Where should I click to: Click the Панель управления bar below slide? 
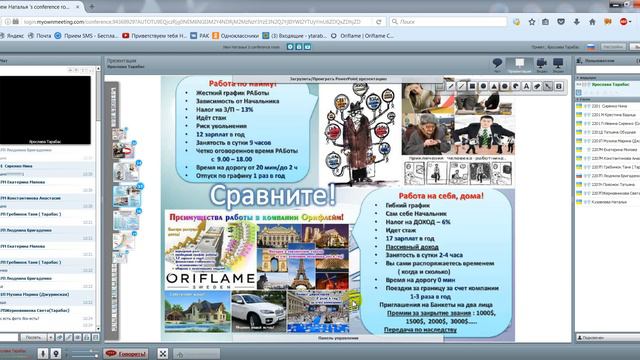coord(338,338)
